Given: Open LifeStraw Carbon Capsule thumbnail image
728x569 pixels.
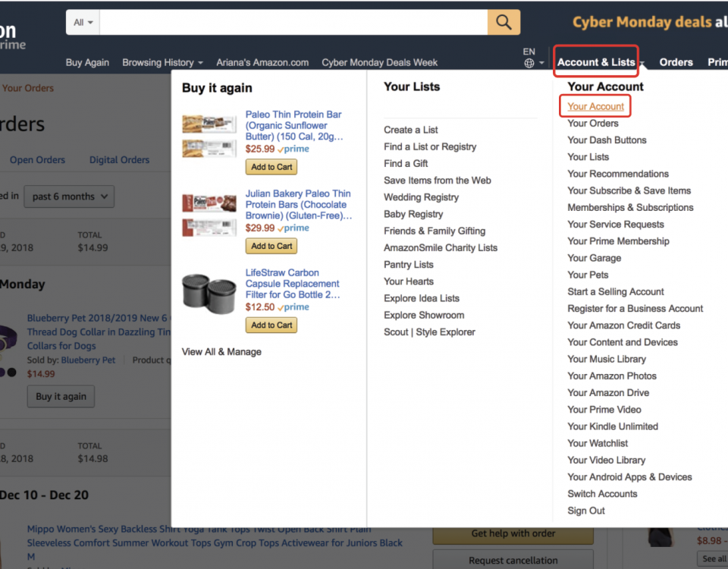Looking at the screenshot, I should 209,294.
